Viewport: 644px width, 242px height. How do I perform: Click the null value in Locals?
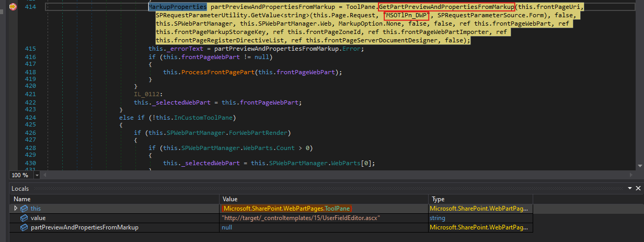pos(227,227)
